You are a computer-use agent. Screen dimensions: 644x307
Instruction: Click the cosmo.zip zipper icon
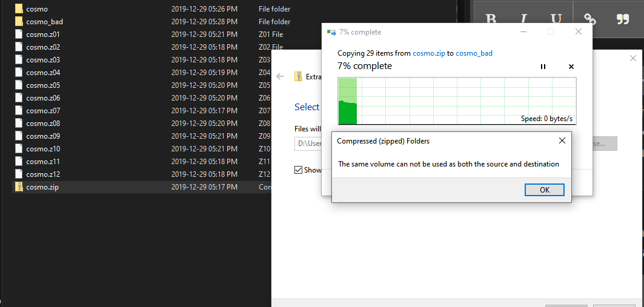19,187
